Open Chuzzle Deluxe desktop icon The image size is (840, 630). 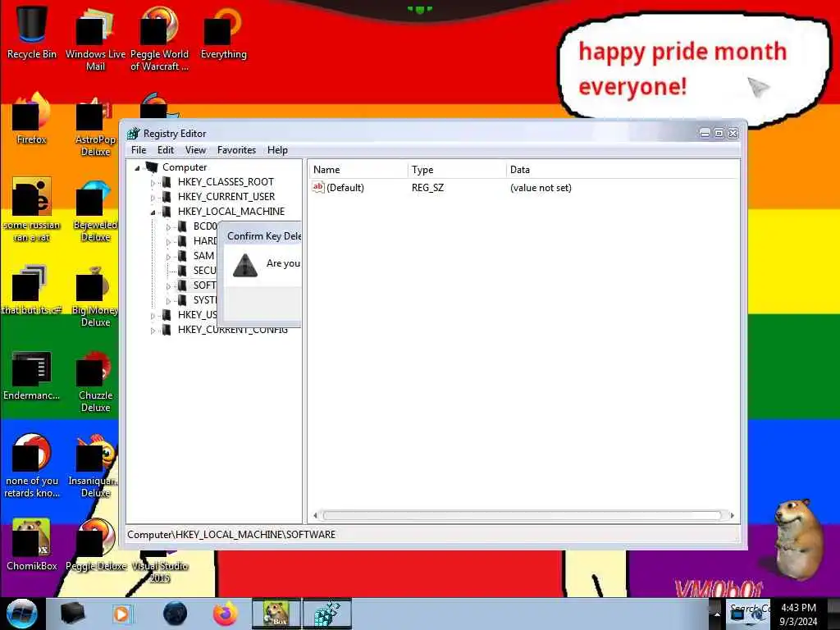click(x=95, y=382)
